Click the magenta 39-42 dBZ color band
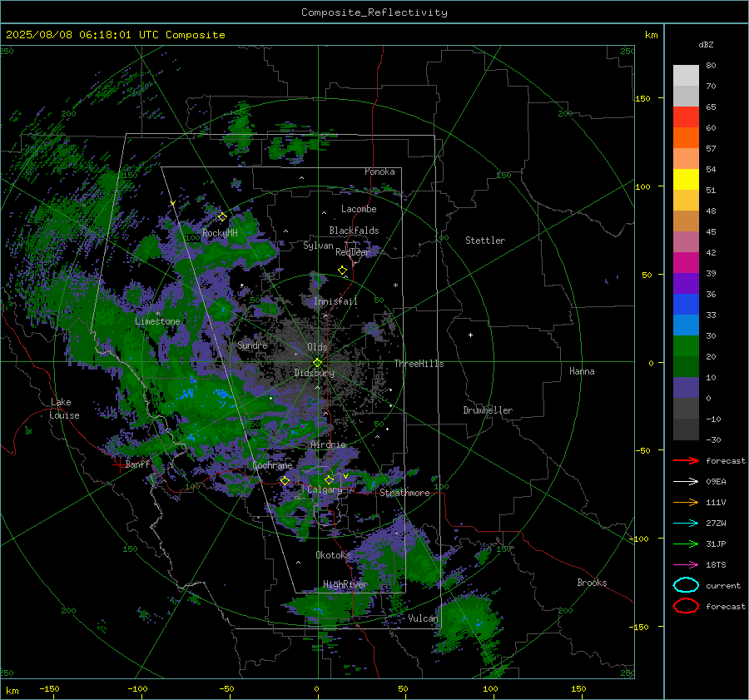749x700 pixels. tap(686, 262)
